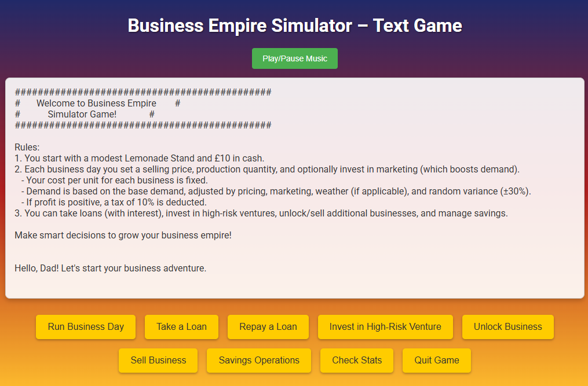Click the 'Welcome to Business Empire' banner line
This screenshot has height=386, width=588.
coord(97,104)
